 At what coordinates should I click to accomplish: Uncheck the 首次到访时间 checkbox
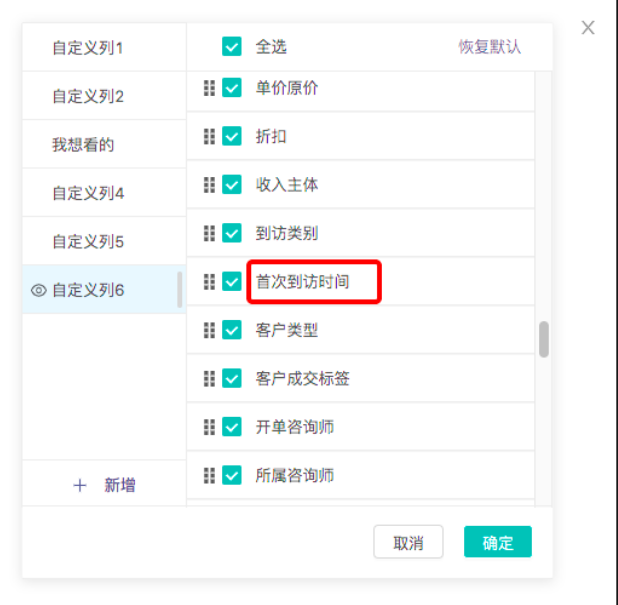point(232,281)
